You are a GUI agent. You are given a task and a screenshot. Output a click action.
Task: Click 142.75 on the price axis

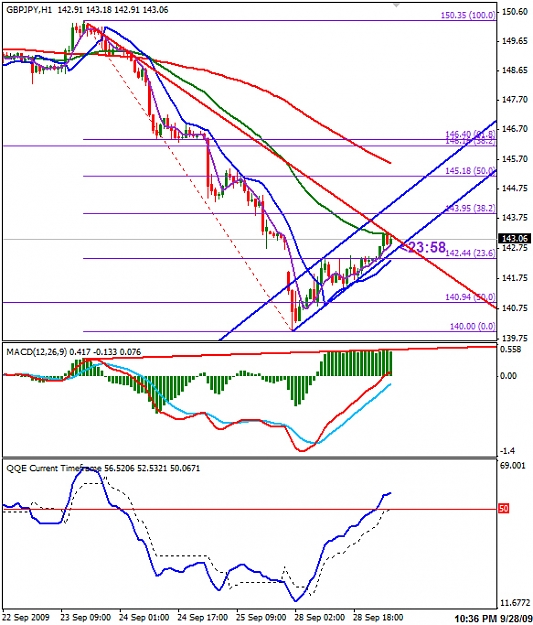point(515,248)
